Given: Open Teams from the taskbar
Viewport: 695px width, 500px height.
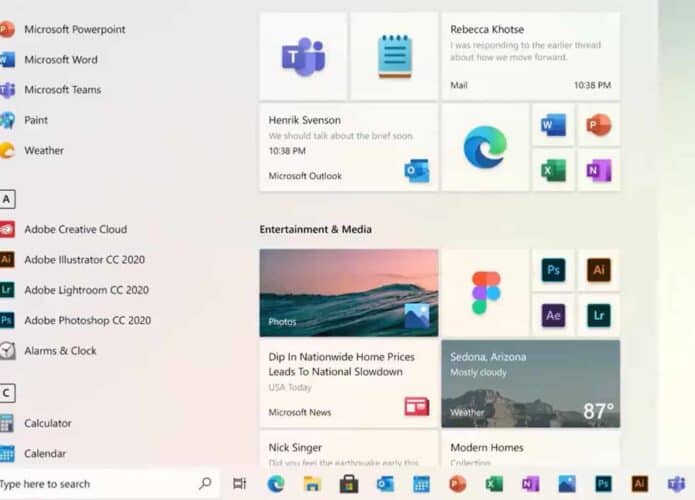Looking at the screenshot, I should 676,484.
